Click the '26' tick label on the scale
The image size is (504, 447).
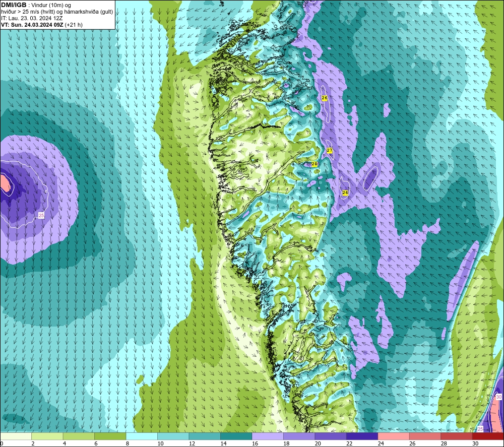tap(412, 443)
